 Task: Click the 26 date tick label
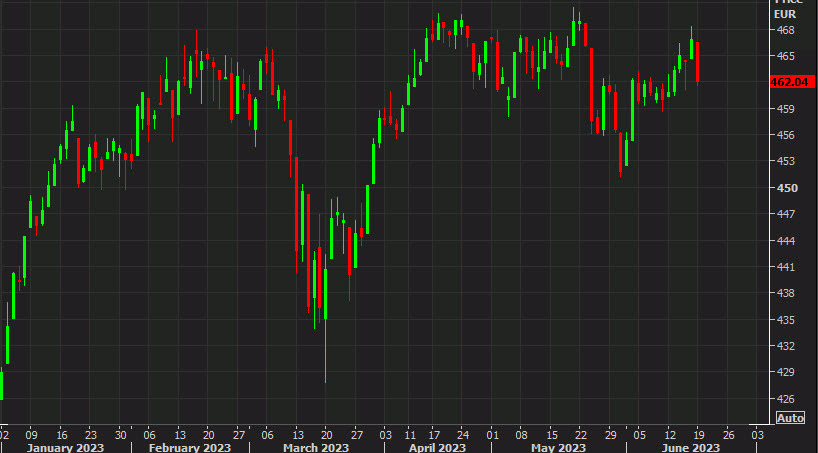tap(728, 435)
